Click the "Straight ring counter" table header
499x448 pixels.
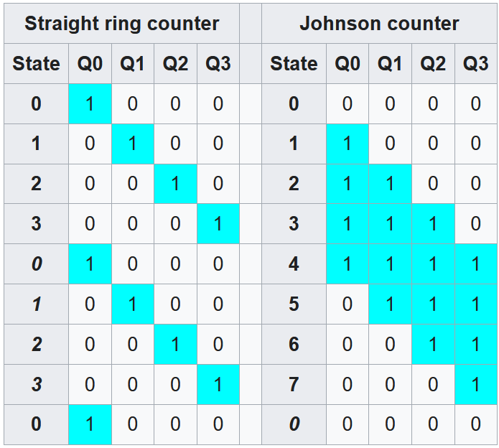tap(122, 24)
